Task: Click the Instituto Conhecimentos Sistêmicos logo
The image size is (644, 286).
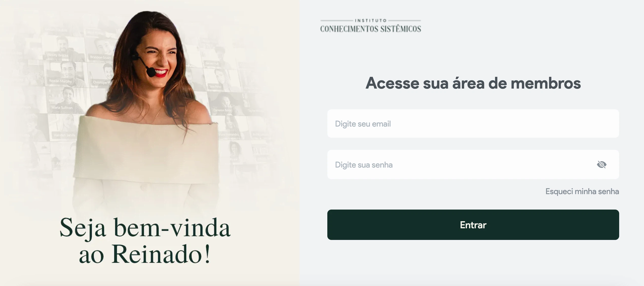Action: pyautogui.click(x=371, y=26)
